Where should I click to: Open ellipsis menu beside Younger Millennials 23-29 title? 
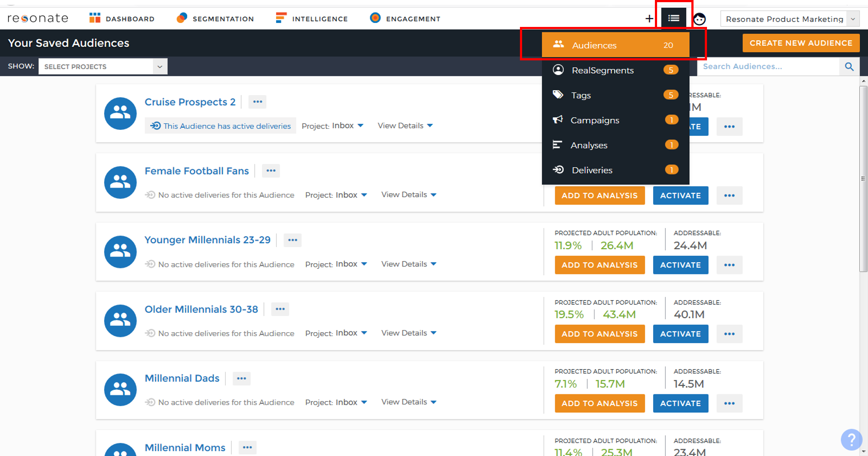click(293, 240)
